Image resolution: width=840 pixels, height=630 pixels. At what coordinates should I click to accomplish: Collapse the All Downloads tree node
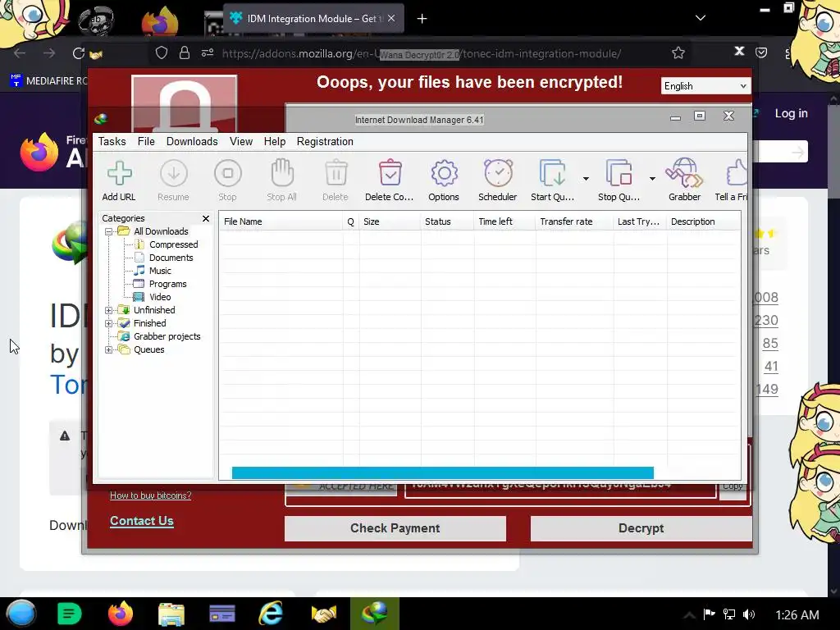coord(109,232)
